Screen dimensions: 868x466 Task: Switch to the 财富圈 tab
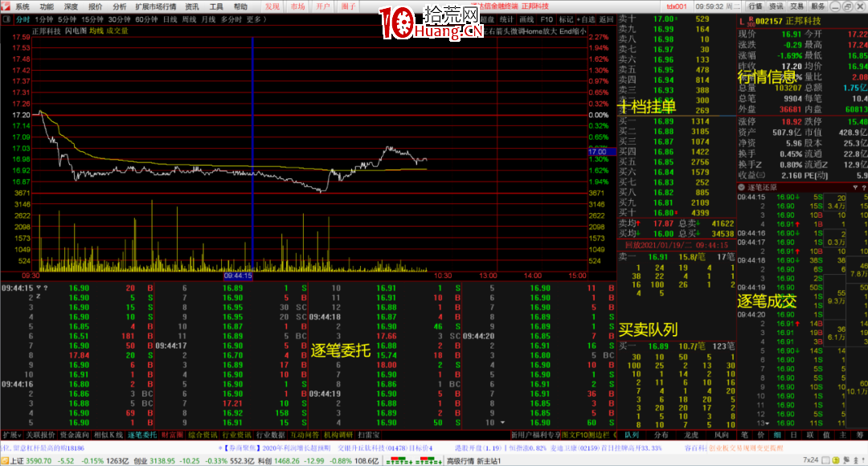(172, 435)
